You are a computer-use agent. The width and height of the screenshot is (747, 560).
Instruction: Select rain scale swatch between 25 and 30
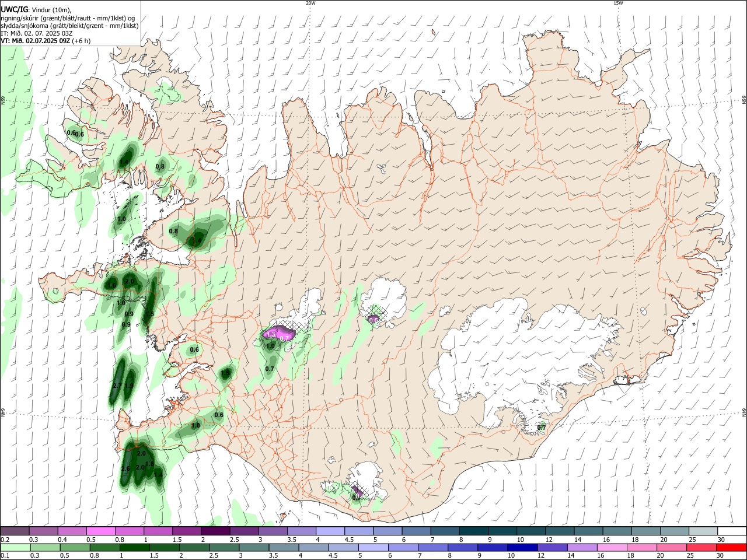pos(702,547)
